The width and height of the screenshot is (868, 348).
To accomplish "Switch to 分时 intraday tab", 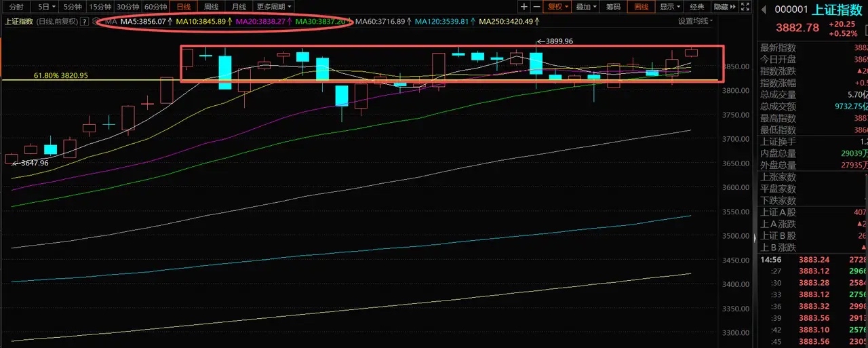I will pos(16,7).
